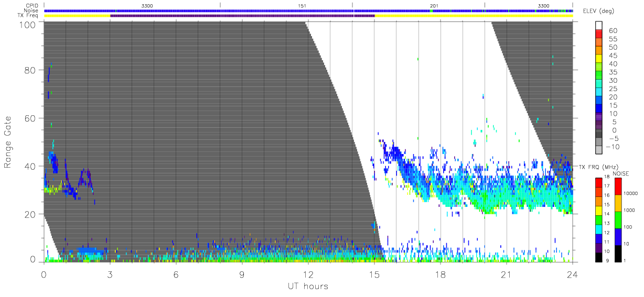Click ELEV colorbar label '60'
644x297 pixels.
[614, 30]
